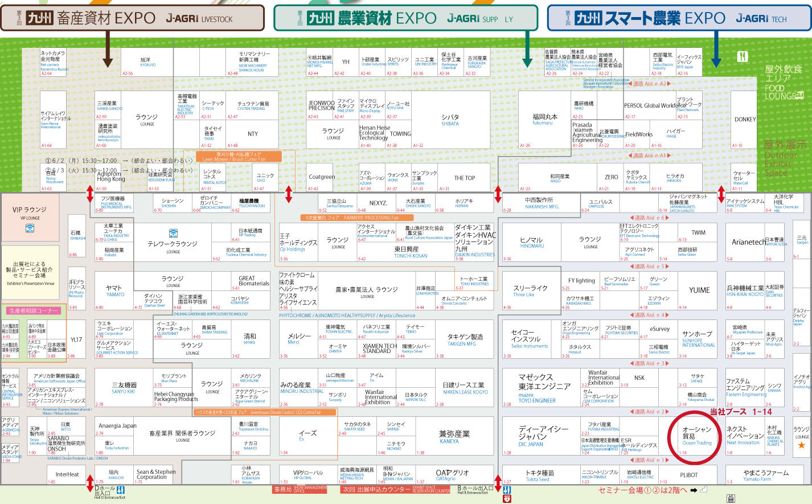Click the restroom icon by Hall B entrance
812x504 pixels.
pos(507,490)
